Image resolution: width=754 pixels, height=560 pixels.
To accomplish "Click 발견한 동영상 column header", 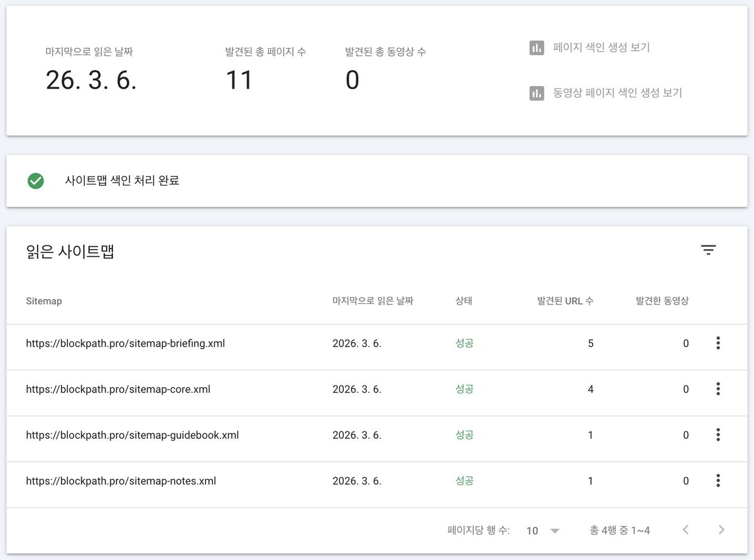I will [662, 301].
